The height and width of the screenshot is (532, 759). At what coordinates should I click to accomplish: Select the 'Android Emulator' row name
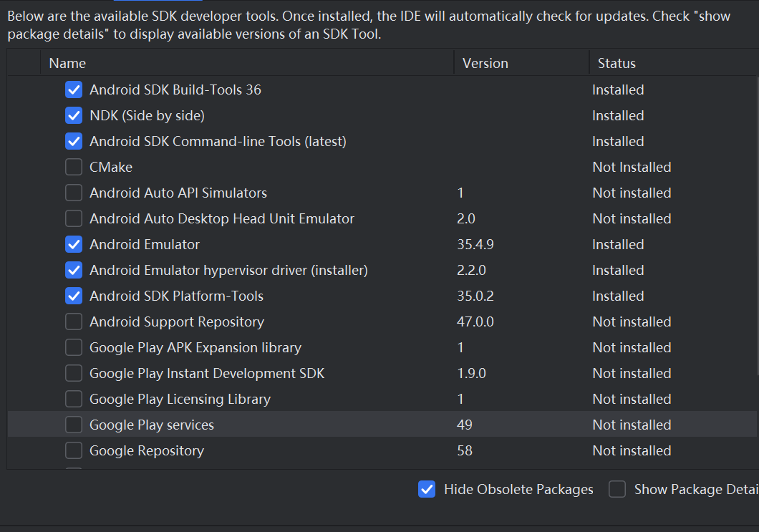[144, 244]
